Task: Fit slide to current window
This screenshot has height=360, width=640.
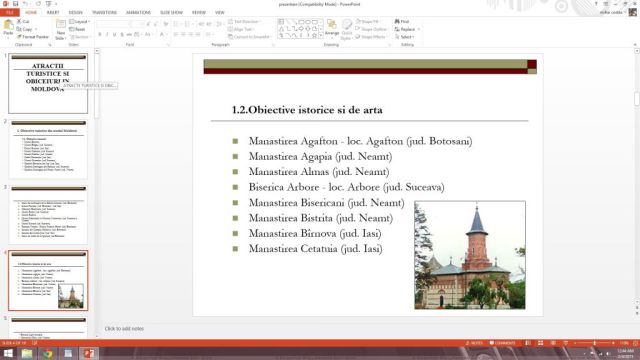Action: coord(635,343)
